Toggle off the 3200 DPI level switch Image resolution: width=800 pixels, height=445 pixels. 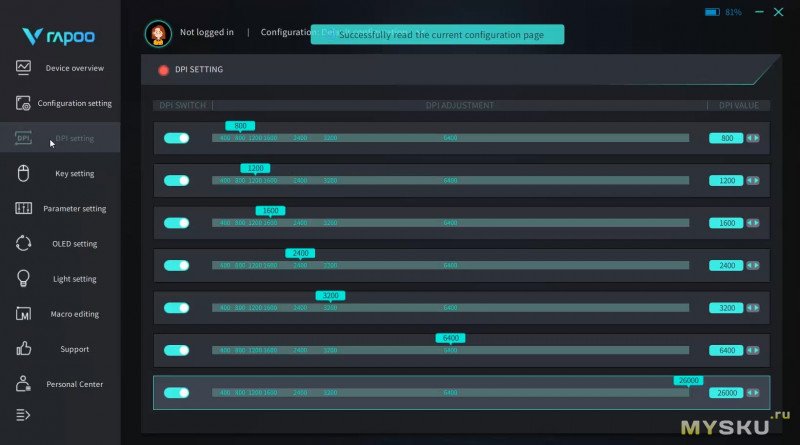[177, 308]
